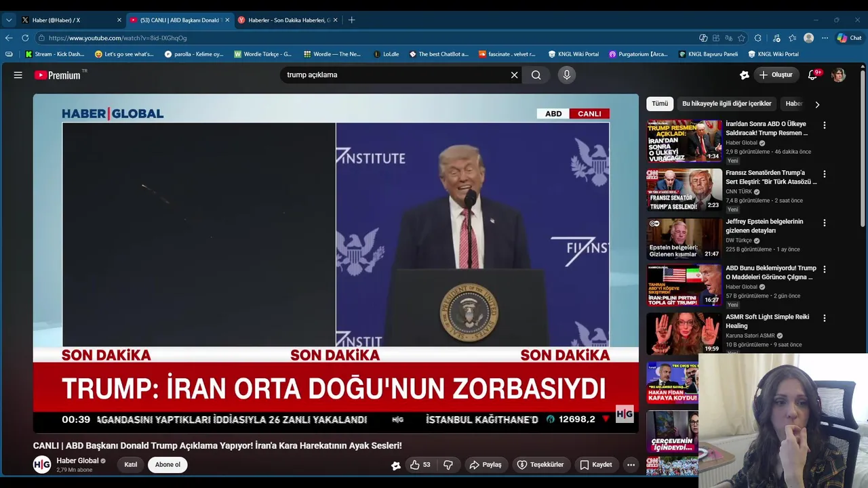868x488 pixels.
Task: Open title Jeffrey Epstein belgelerinin gizlenen detayları
Action: click(x=764, y=226)
